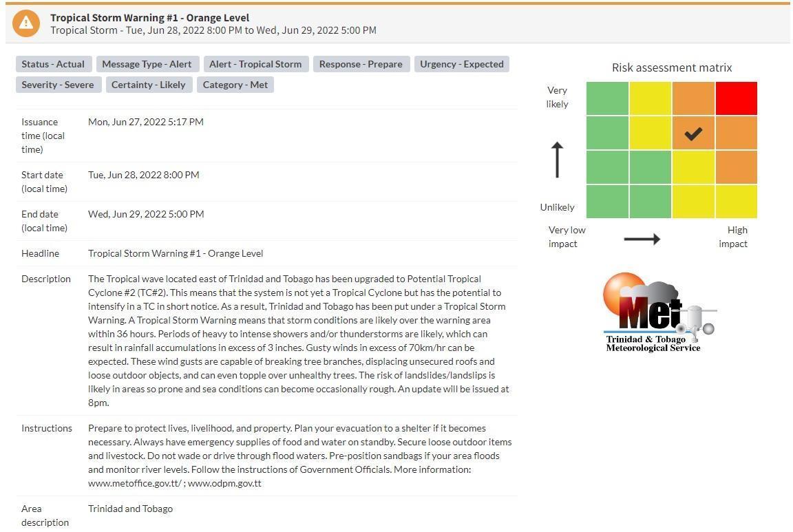Click the orange cell right of the checkmark
793x532 pixels.
[737, 133]
